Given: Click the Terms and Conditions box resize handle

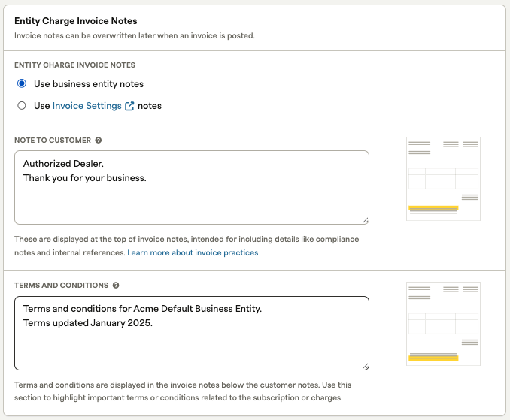Looking at the screenshot, I should (x=365, y=366).
